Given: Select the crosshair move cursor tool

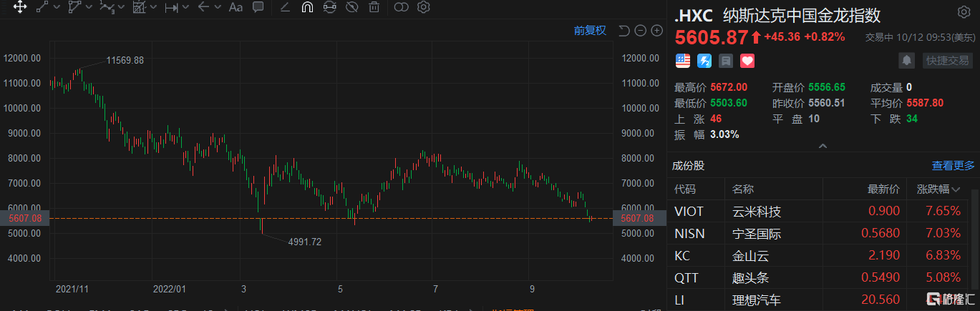Looking at the screenshot, I should pos(20,8).
